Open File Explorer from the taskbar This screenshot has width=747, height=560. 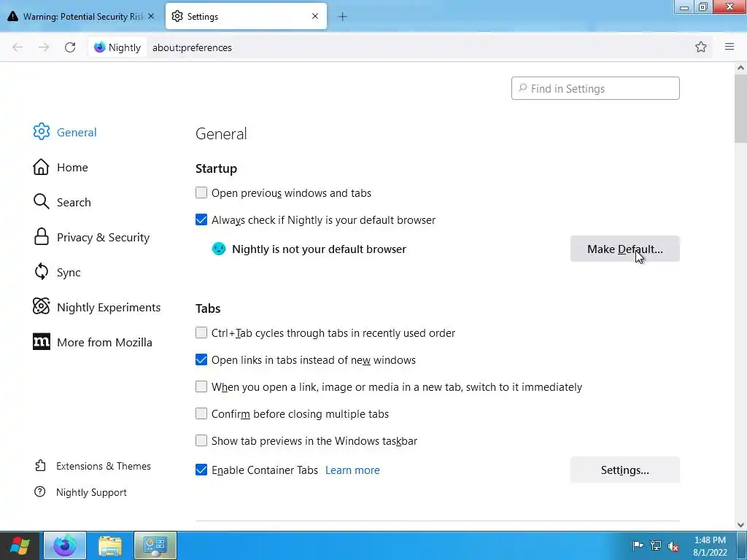click(x=110, y=545)
